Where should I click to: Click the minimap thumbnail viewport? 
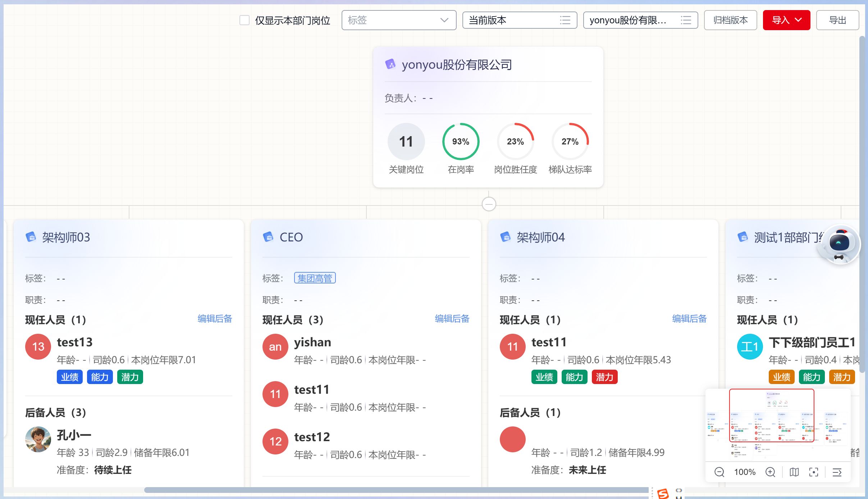click(772, 415)
